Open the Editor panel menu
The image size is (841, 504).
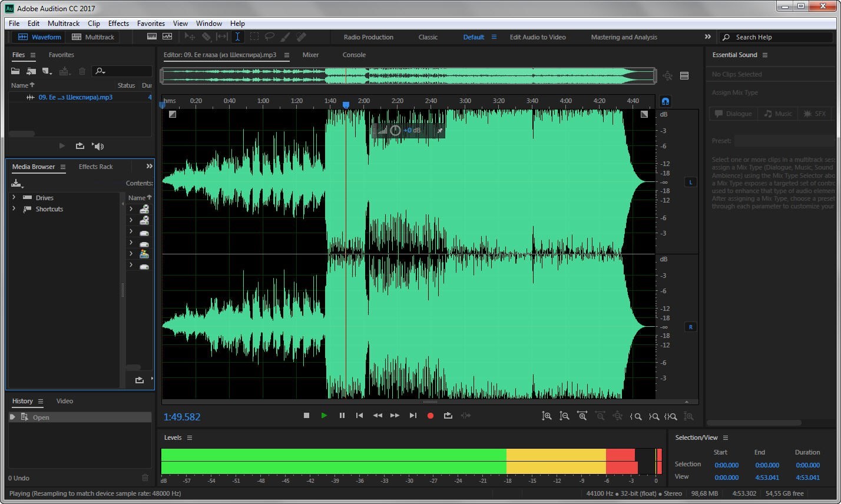(286, 55)
